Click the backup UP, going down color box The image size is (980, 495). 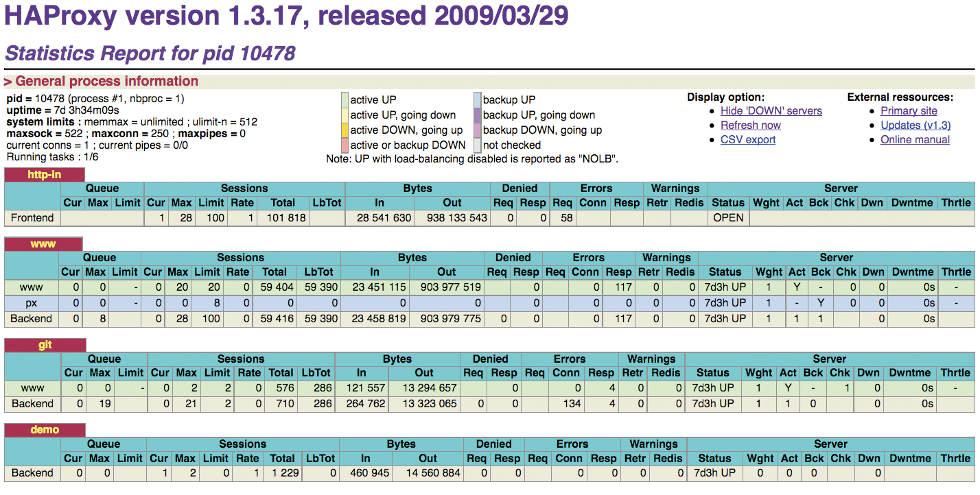[478, 115]
